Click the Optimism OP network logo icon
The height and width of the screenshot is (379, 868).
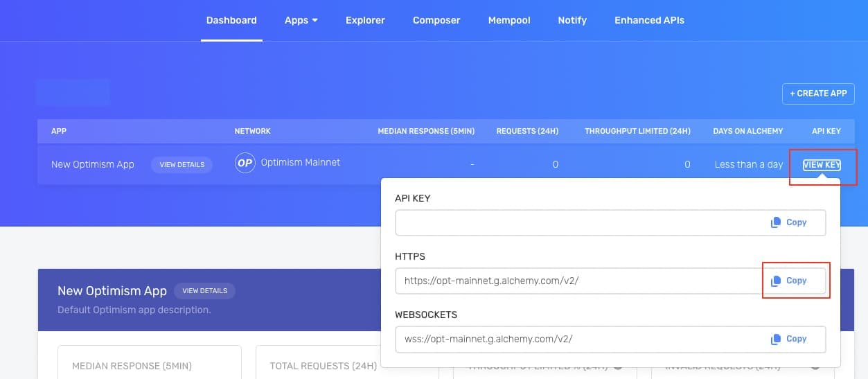click(245, 164)
